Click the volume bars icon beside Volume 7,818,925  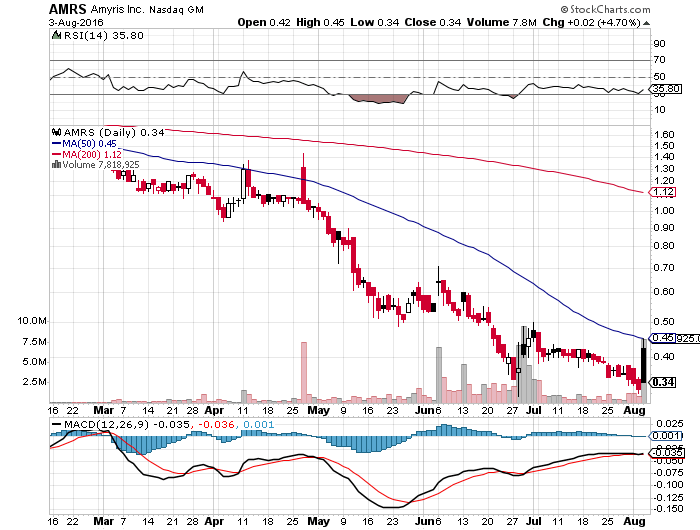tap(57, 165)
